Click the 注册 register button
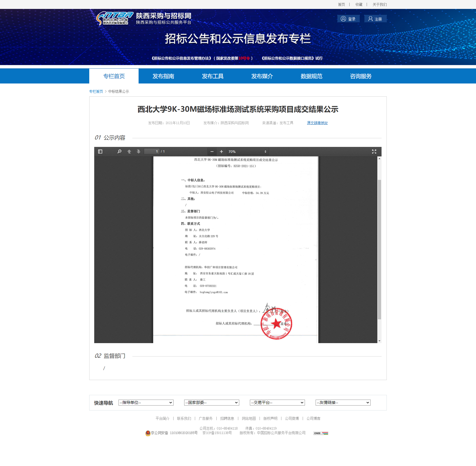This screenshot has width=476, height=466. [x=375, y=19]
